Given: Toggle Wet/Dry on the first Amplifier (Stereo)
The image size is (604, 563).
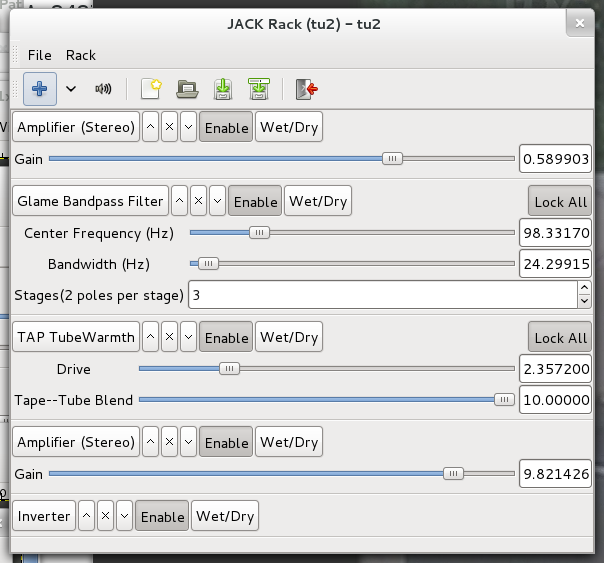Looking at the screenshot, I should [x=289, y=127].
